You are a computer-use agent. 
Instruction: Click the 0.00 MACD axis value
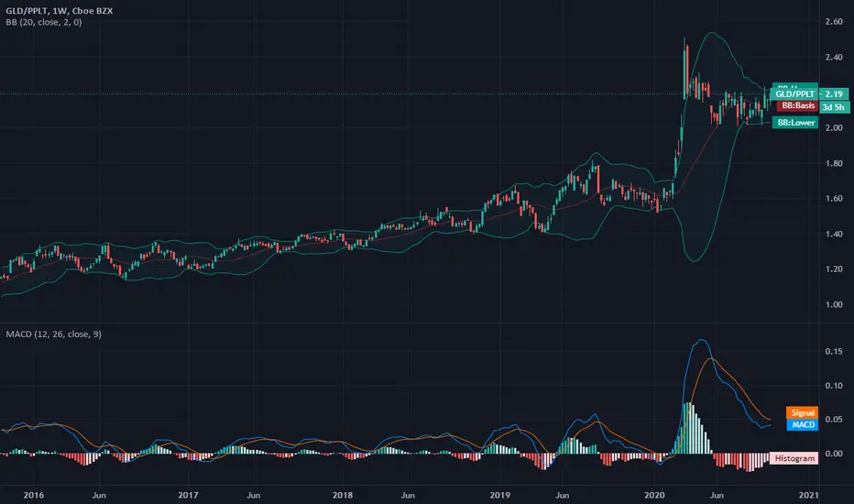(834, 454)
